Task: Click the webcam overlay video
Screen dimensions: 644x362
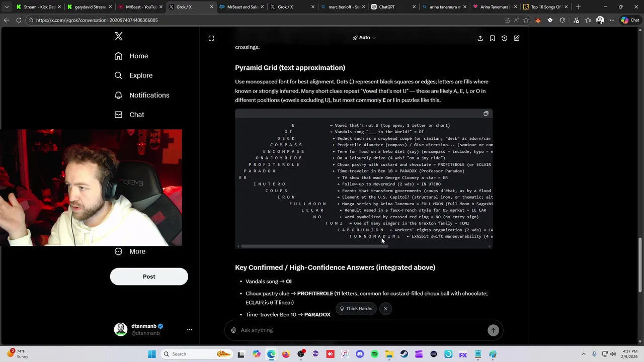Action: tap(91, 188)
